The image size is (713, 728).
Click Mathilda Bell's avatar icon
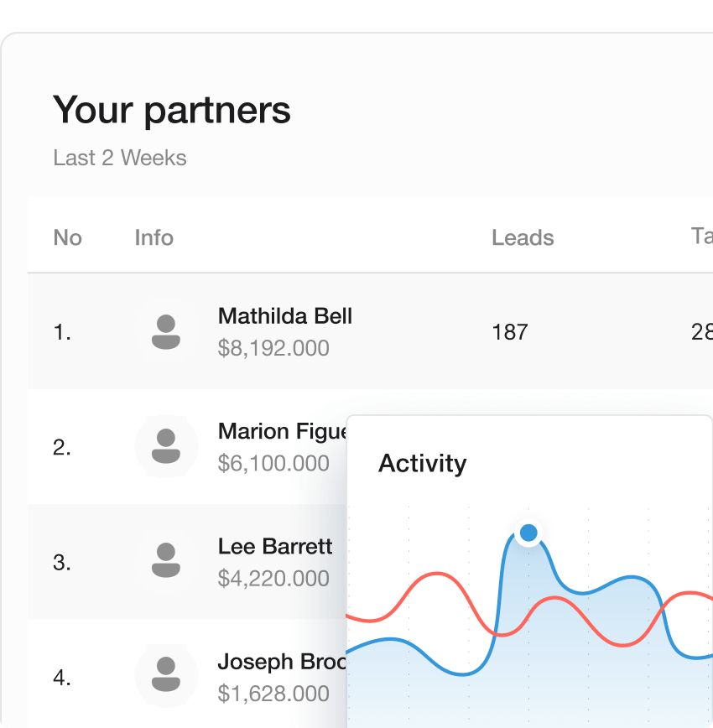pos(166,331)
